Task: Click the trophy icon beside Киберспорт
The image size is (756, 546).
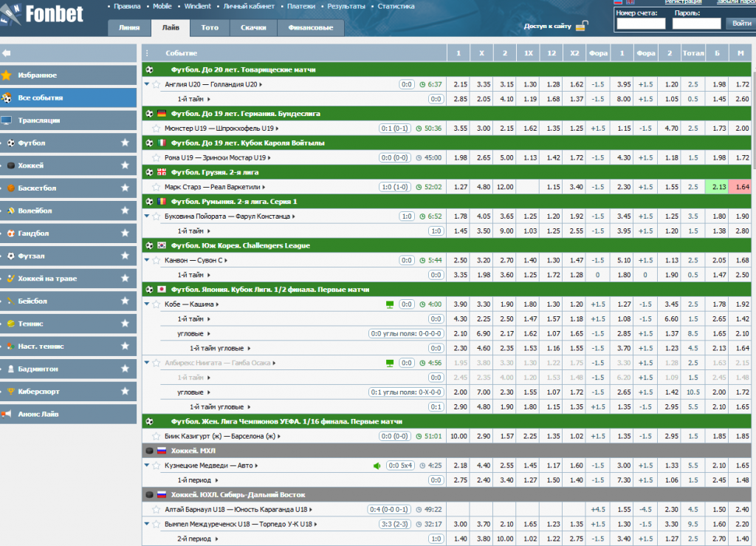Action: (10, 391)
